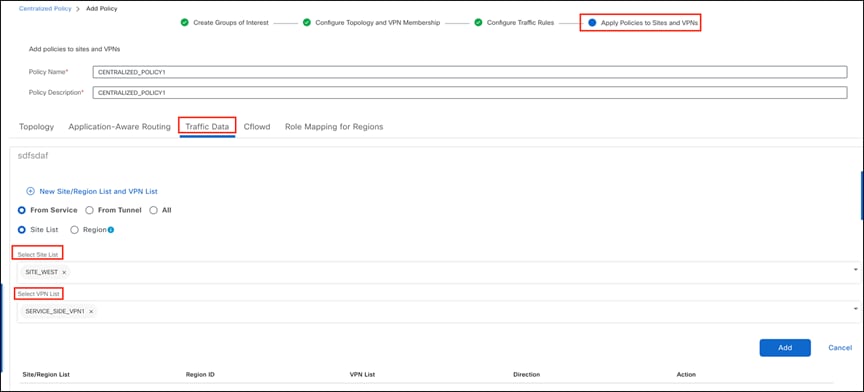Open the Traffic Data tab

[207, 127]
